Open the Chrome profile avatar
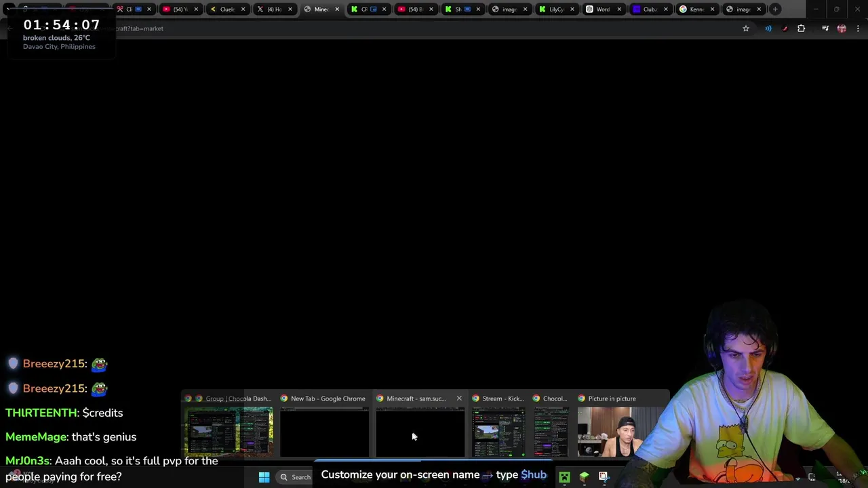Viewport: 868px width, 488px height. 842,28
